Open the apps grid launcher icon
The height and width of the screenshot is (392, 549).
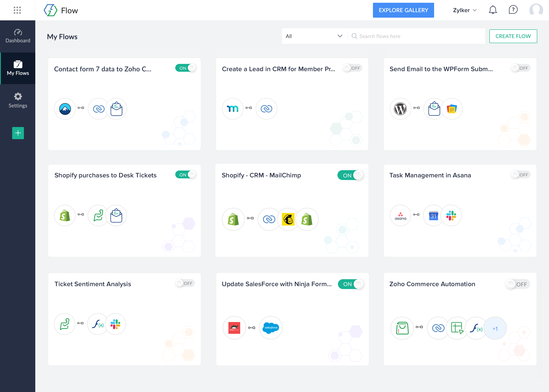(17, 10)
